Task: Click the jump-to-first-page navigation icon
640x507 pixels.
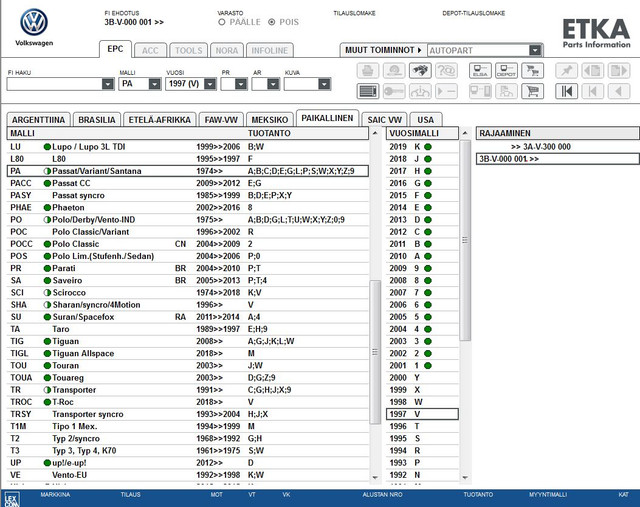Action: tap(567, 91)
